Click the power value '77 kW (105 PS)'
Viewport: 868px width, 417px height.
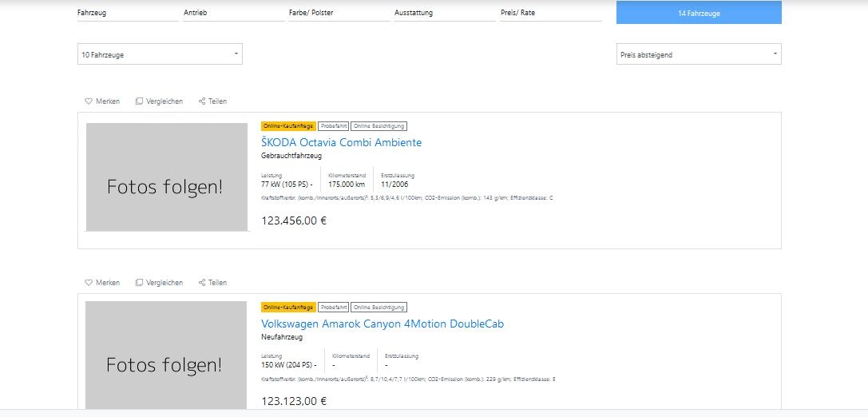tap(284, 185)
